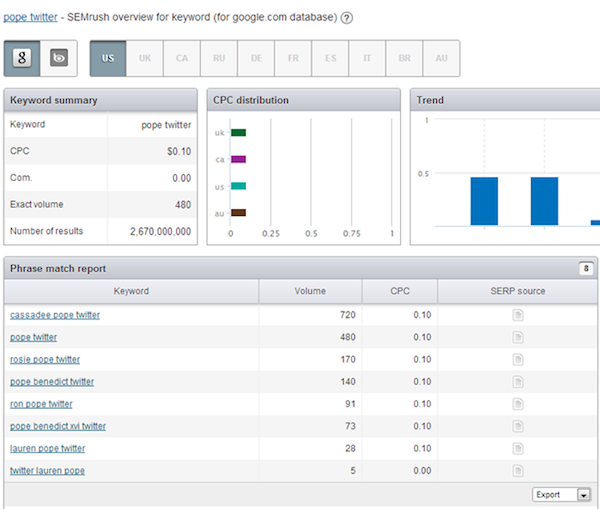Click the teal us bar in CPC distribution
Viewport: 600px width, 509px height.
coord(238,186)
